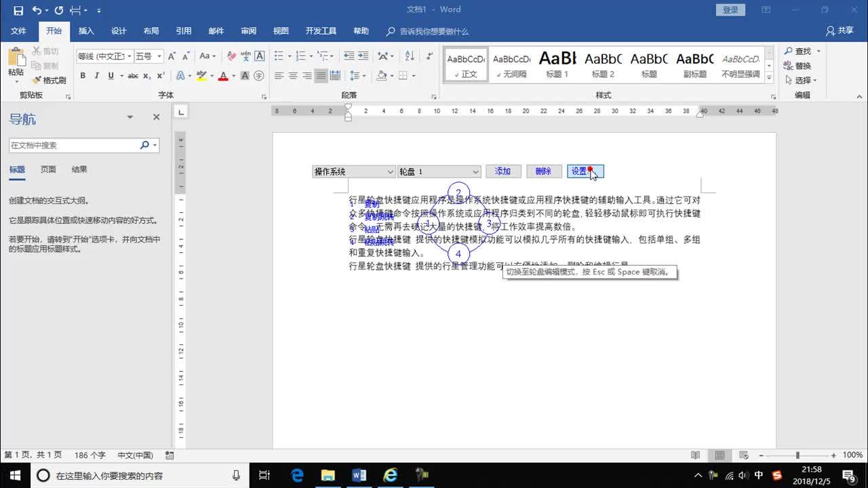Center the text
The width and height of the screenshot is (868, 488).
pos(293,76)
